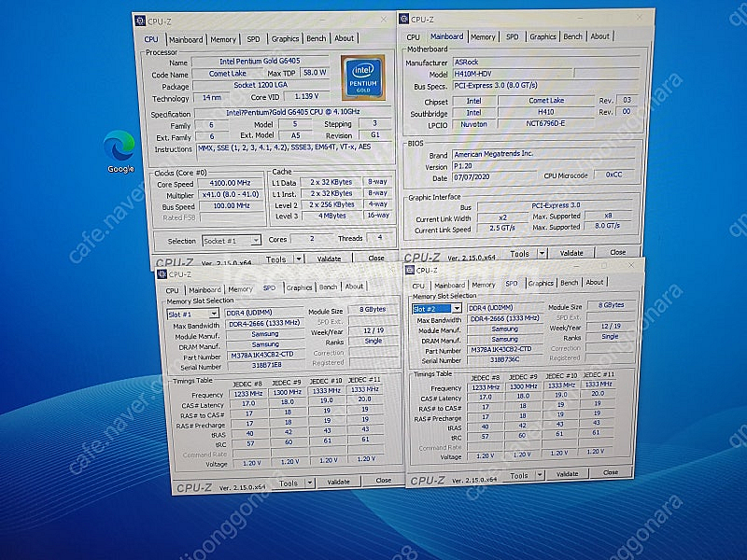Click the Slot #1 Part Number M378A1K43CB2-CTD
Screen dimensions: 747x560
(x=264, y=355)
